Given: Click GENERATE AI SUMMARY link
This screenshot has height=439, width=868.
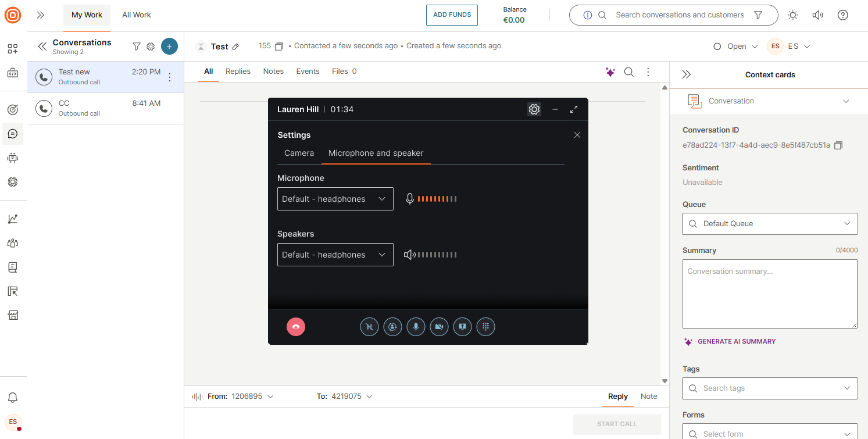Looking at the screenshot, I should coord(730,341).
